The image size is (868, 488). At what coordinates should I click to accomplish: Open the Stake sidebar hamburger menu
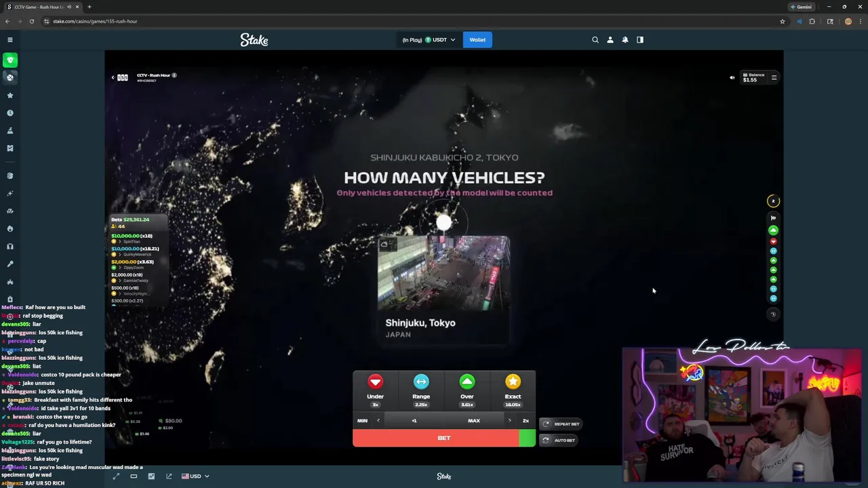10,40
